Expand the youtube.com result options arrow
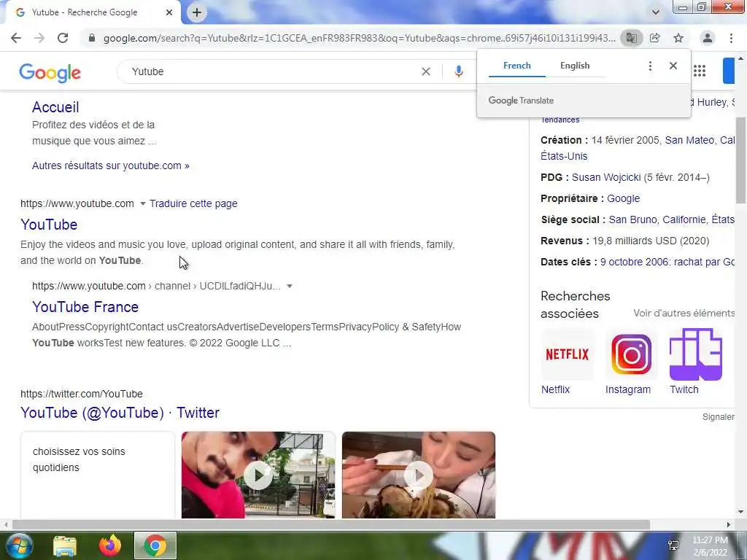 pyautogui.click(x=142, y=204)
